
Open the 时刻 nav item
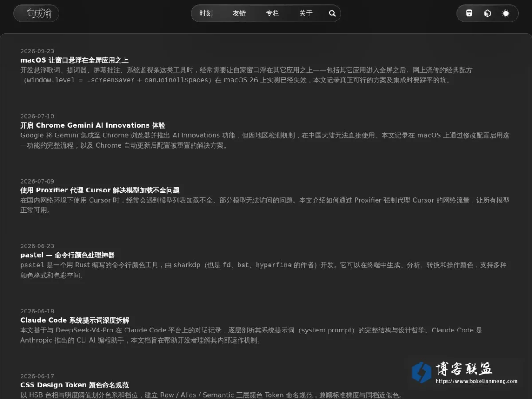(206, 13)
